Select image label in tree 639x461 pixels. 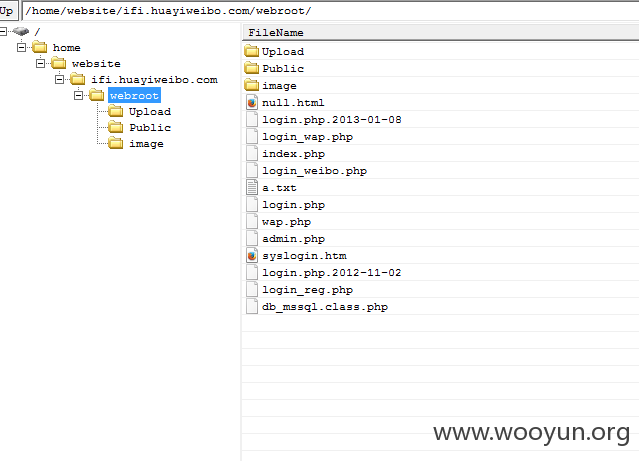point(146,143)
